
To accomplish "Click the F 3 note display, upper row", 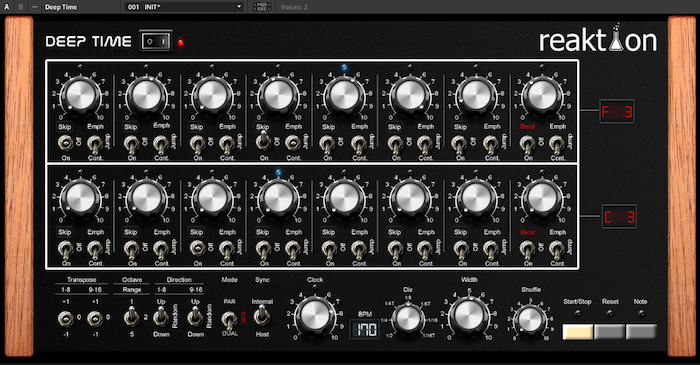I will (617, 112).
